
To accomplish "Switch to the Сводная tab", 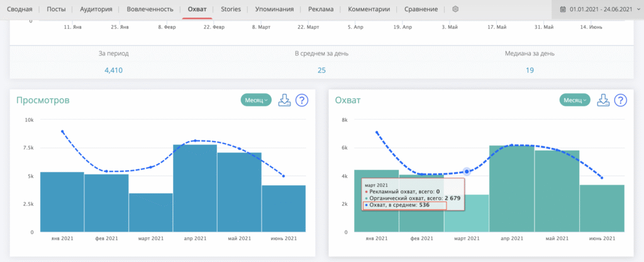I will pyautogui.click(x=19, y=9).
